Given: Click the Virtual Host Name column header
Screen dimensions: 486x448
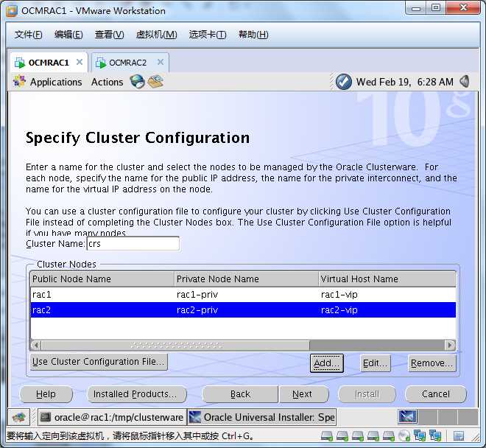Looking at the screenshot, I should tap(387, 279).
